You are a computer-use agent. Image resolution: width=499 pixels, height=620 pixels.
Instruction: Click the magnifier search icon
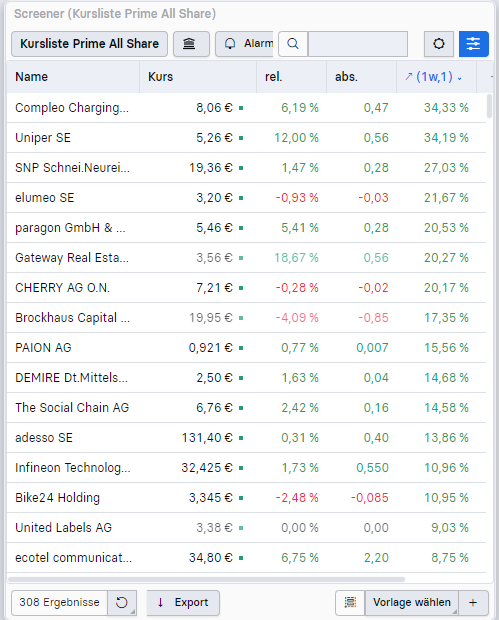point(293,44)
